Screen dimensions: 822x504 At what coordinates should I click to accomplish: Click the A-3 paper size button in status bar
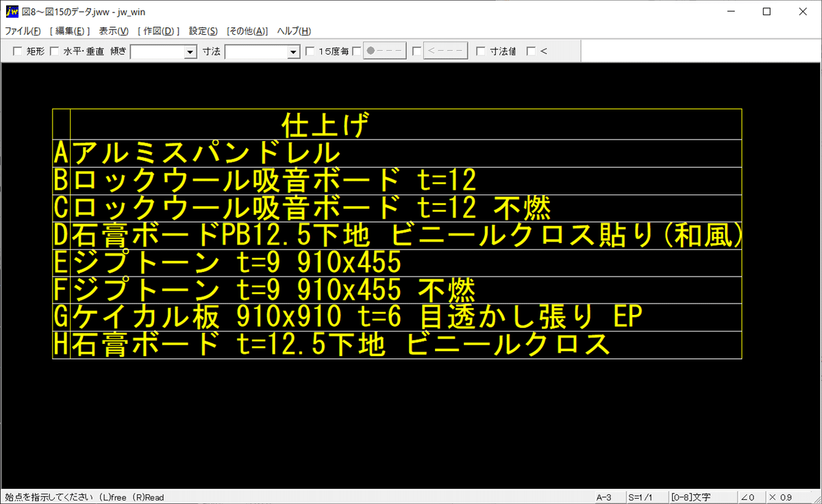[x=606, y=497]
